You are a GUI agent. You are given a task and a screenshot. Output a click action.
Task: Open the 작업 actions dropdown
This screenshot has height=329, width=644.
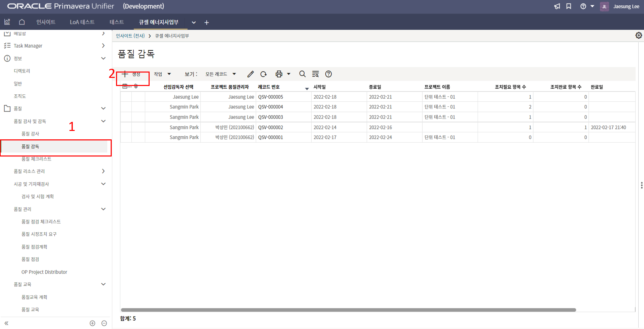click(x=162, y=74)
